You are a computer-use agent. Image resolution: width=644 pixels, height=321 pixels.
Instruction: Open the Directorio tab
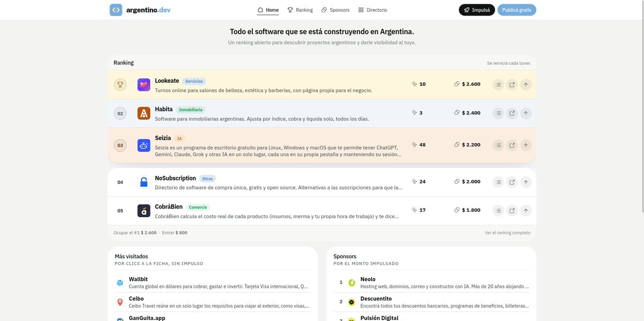pos(372,10)
